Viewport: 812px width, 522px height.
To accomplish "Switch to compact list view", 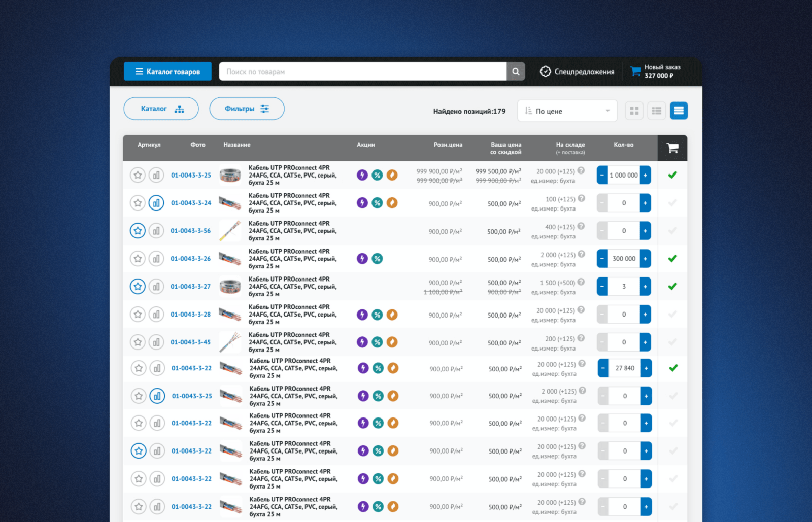I will pyautogui.click(x=656, y=111).
